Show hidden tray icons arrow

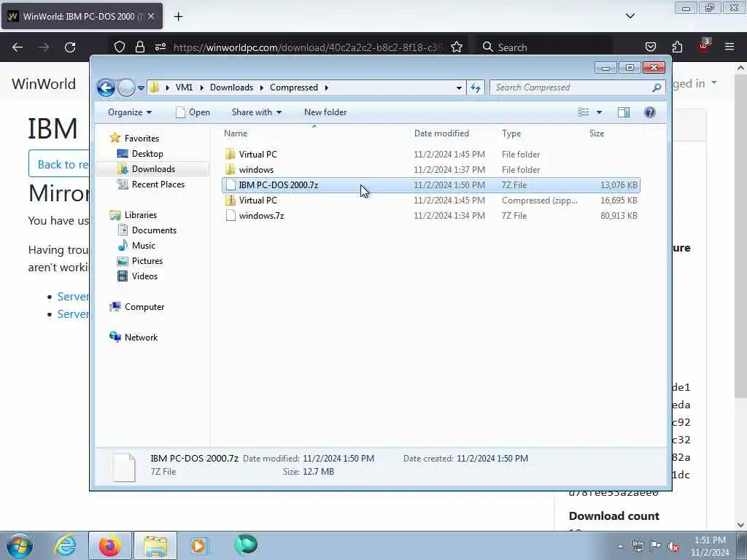tap(620, 546)
